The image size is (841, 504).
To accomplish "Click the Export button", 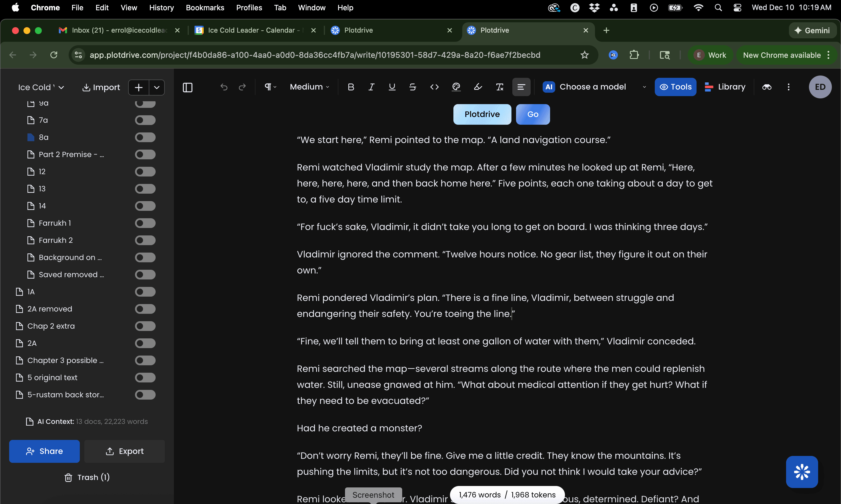I will click(x=124, y=451).
